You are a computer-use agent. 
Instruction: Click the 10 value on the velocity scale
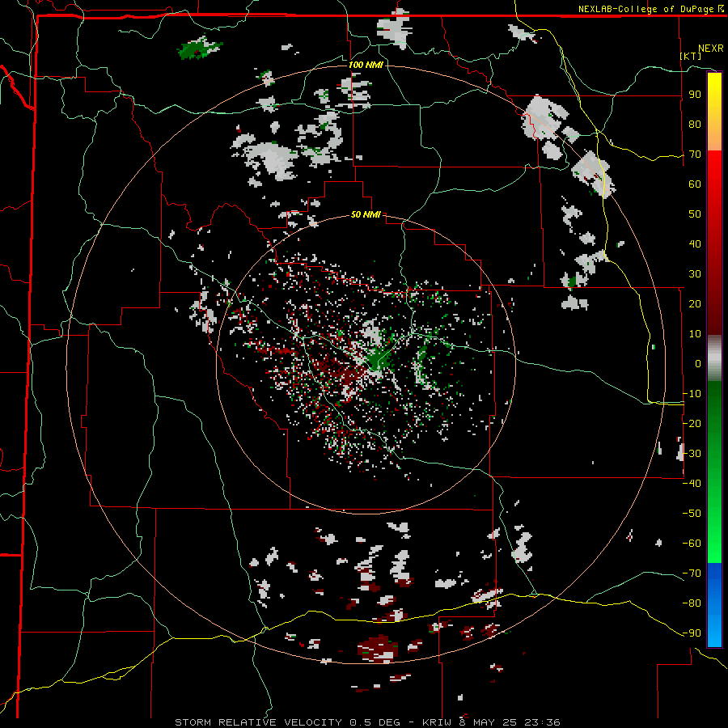tap(695, 334)
